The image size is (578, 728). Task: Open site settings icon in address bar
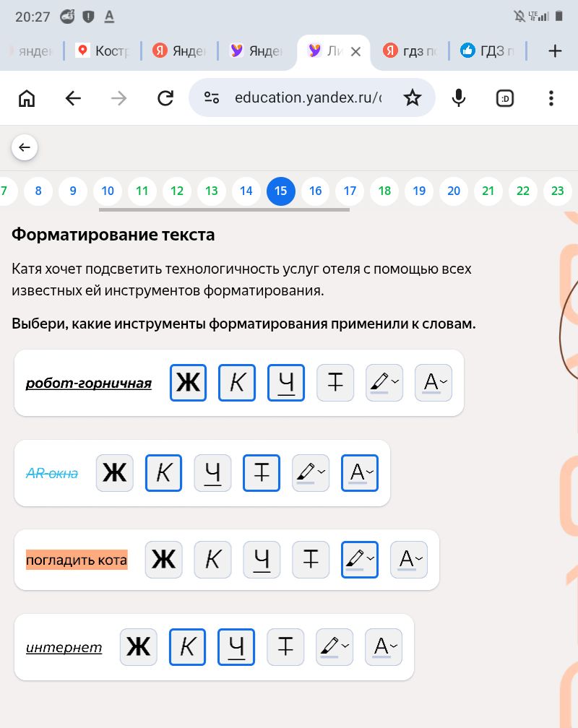[212, 97]
